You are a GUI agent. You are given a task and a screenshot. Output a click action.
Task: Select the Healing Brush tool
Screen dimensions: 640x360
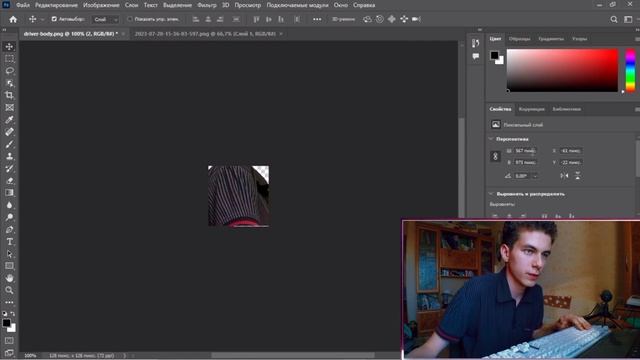(x=9, y=132)
